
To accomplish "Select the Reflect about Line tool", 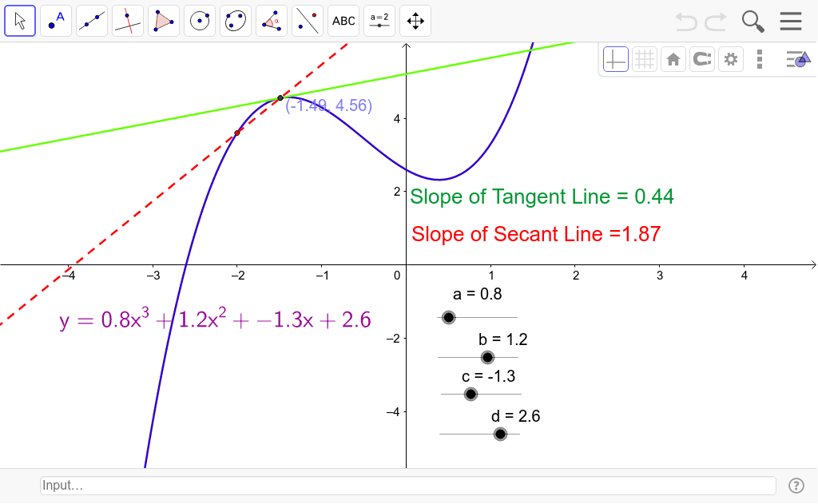I will coord(308,21).
